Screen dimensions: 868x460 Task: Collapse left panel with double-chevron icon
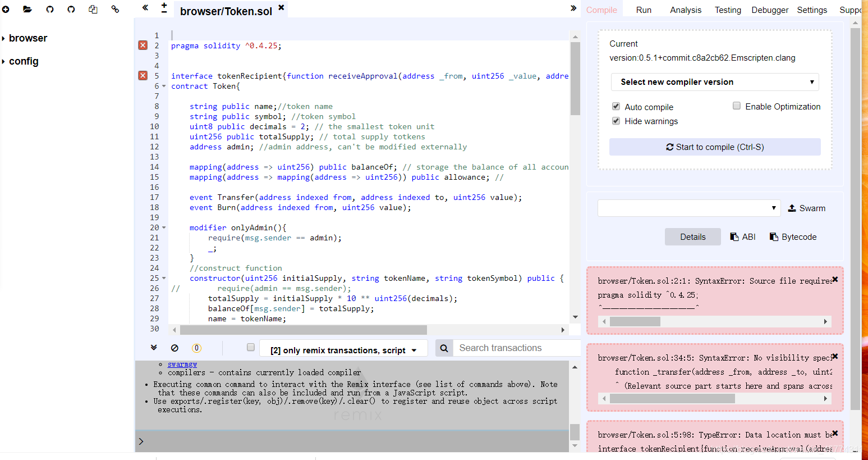coord(145,8)
